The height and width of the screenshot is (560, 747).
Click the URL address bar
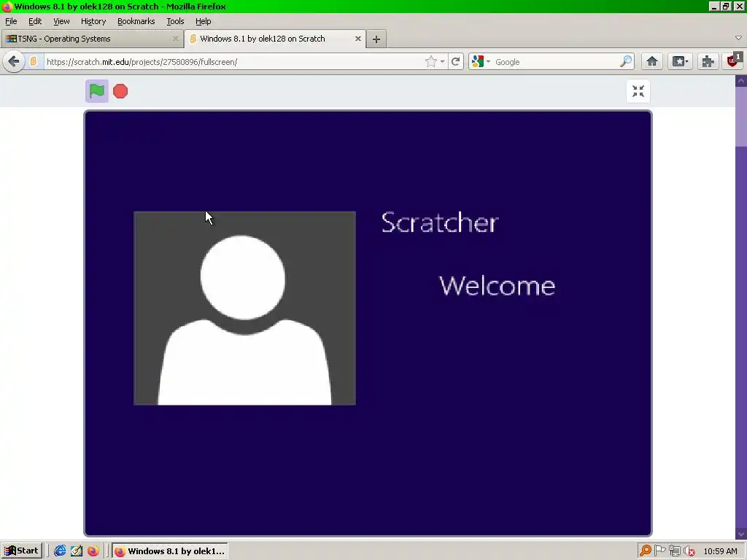tap(233, 61)
